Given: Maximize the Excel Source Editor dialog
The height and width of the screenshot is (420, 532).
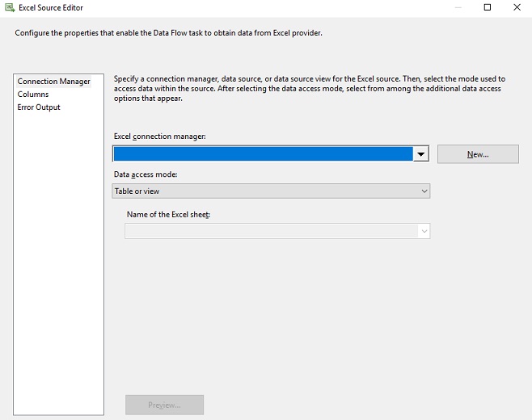Looking at the screenshot, I should (x=488, y=7).
